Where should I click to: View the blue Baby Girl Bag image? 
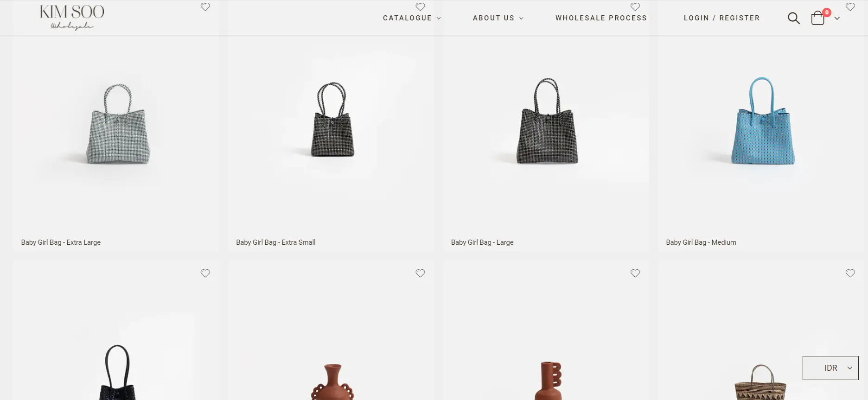point(762,121)
